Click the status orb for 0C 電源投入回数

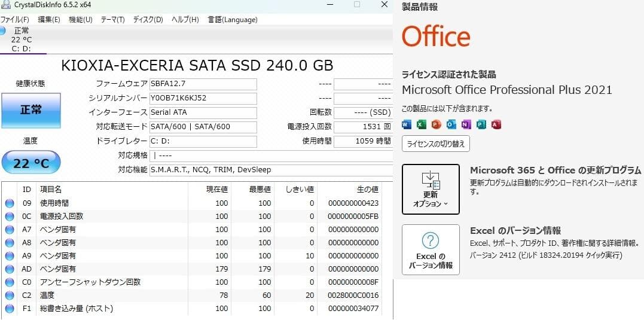pyautogui.click(x=10, y=216)
